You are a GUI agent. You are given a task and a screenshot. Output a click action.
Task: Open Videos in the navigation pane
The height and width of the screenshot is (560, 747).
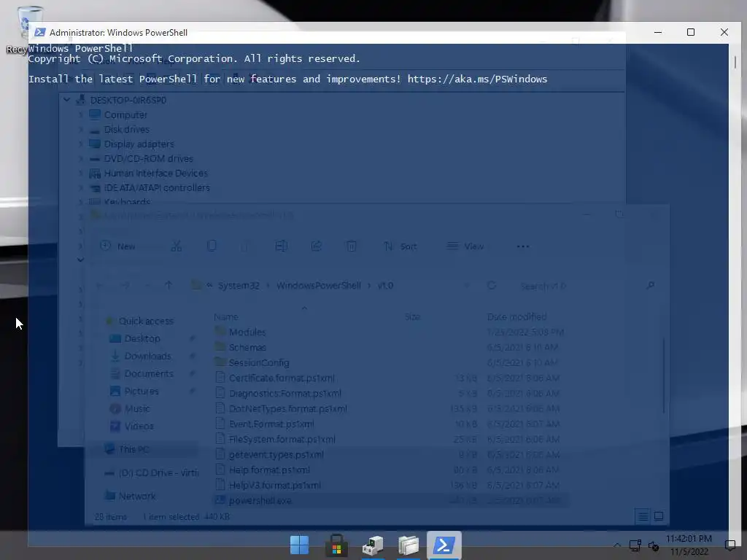click(x=139, y=426)
